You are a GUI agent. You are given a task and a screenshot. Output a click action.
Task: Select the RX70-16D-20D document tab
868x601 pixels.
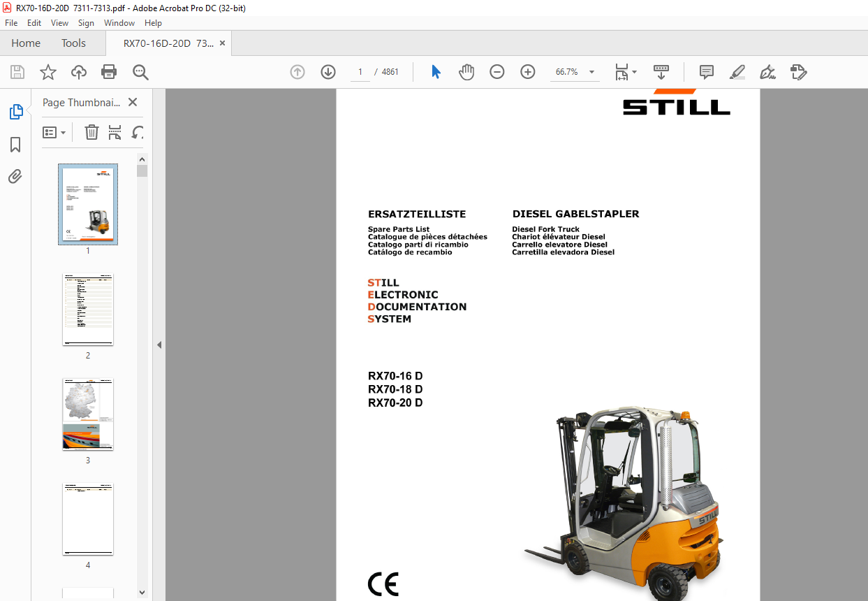[x=168, y=43]
